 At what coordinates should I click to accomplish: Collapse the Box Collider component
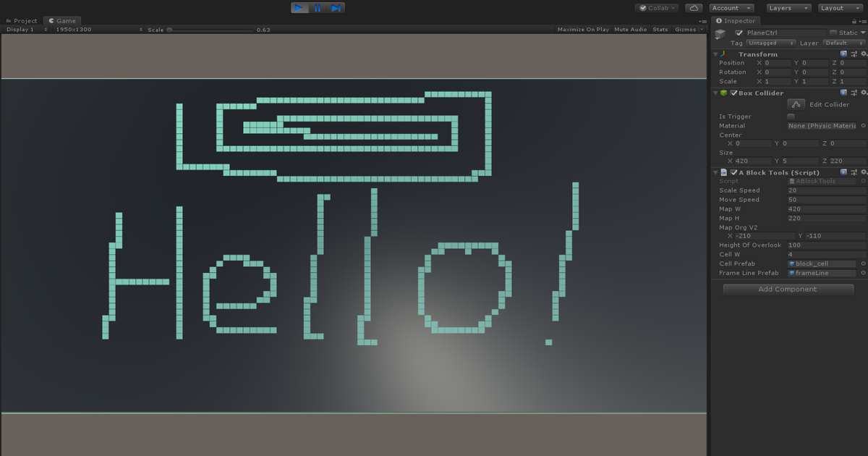(716, 93)
